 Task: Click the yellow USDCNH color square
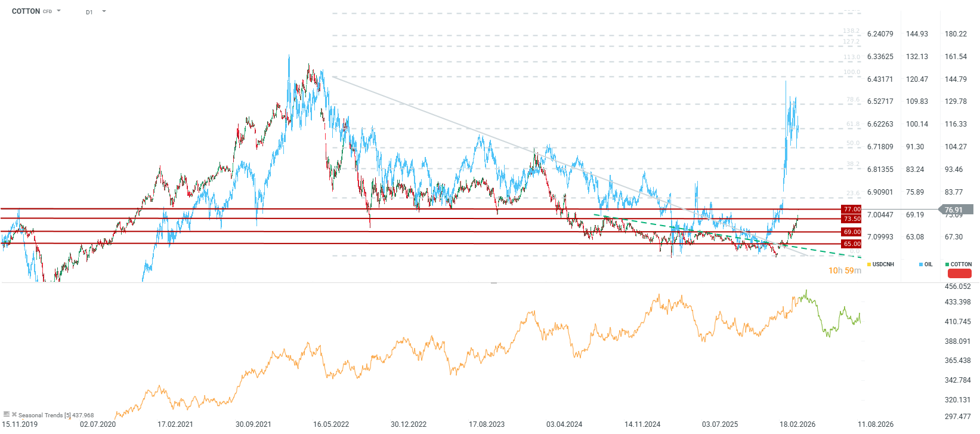868,264
